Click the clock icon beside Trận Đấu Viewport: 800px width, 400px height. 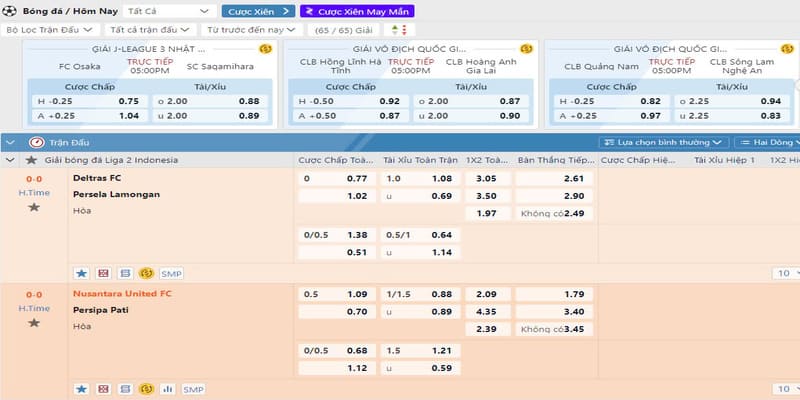tap(37, 142)
